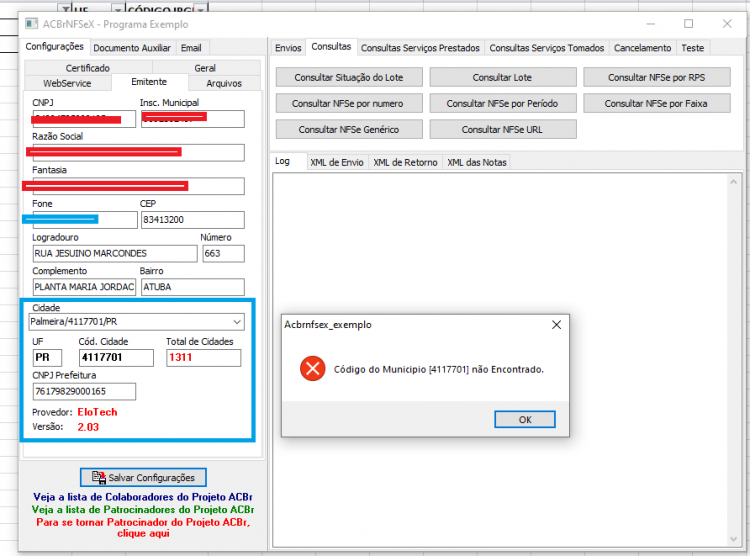Select the Emitente sub-tab
Image resolution: width=750 pixels, height=556 pixels.
click(149, 82)
